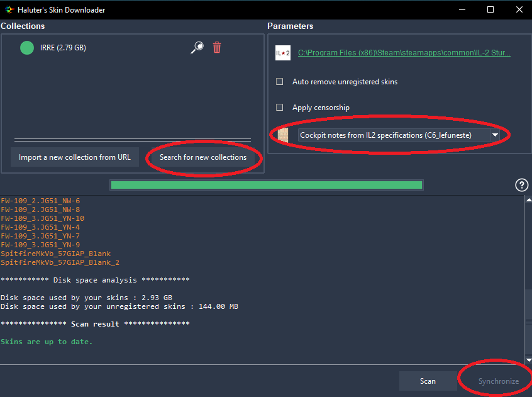
Task: Click the magnifying glass icon for IRRE
Action: click(x=197, y=48)
